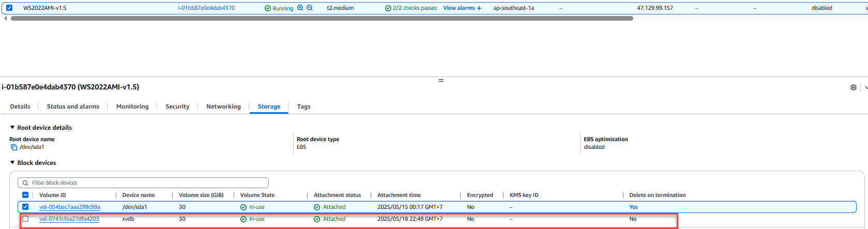Click the 2/2 checks passed status
Image resolution: width=868 pixels, height=229 pixels.
411,8
